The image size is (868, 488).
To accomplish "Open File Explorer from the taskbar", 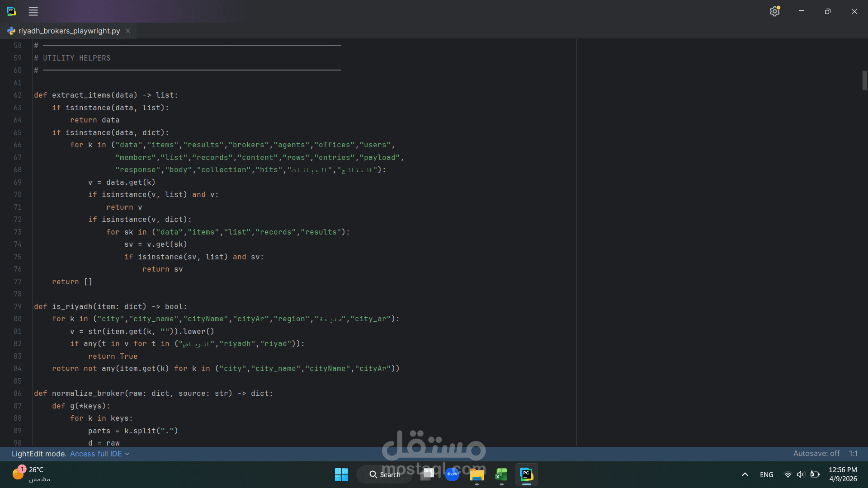I will (476, 474).
